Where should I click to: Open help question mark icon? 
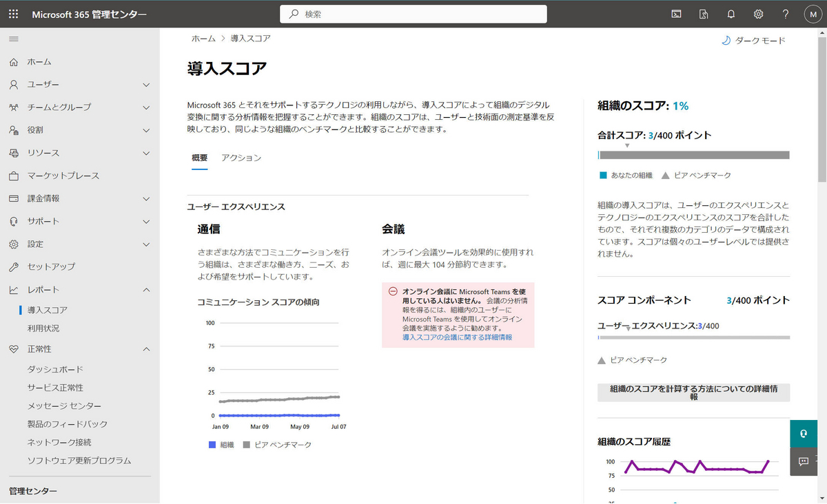tap(786, 14)
